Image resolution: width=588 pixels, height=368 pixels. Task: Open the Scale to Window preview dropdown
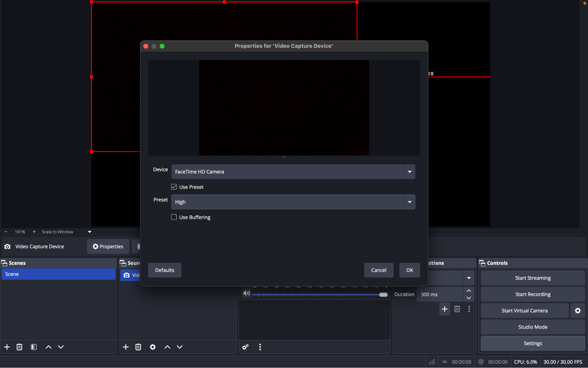(89, 232)
